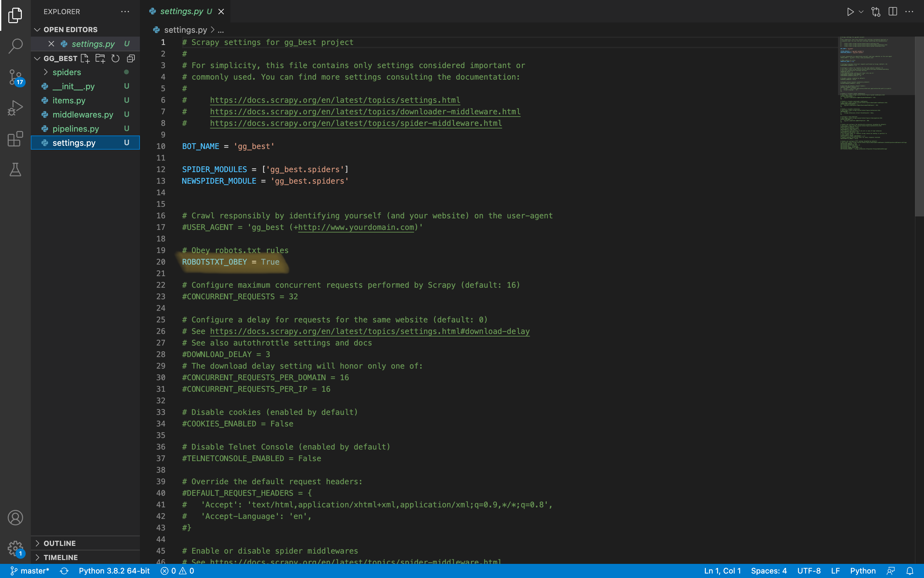Refresh the GG_BEST explorer

pyautogui.click(x=115, y=58)
